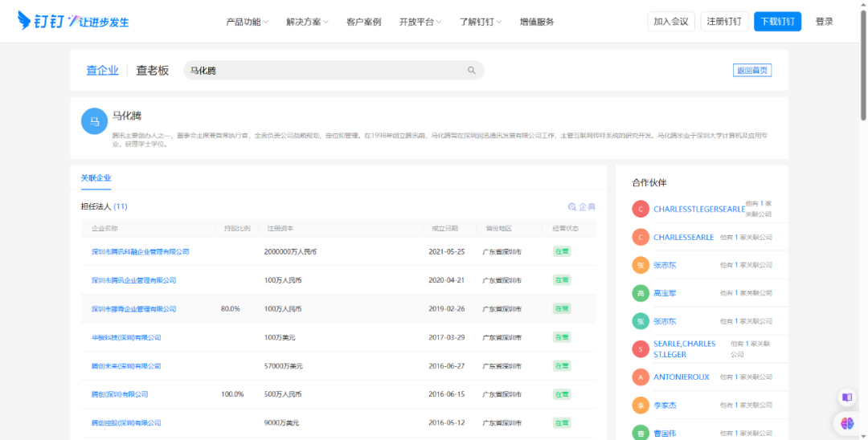
Task: Open partner ANTONIEROUX link
Action: coord(682,377)
